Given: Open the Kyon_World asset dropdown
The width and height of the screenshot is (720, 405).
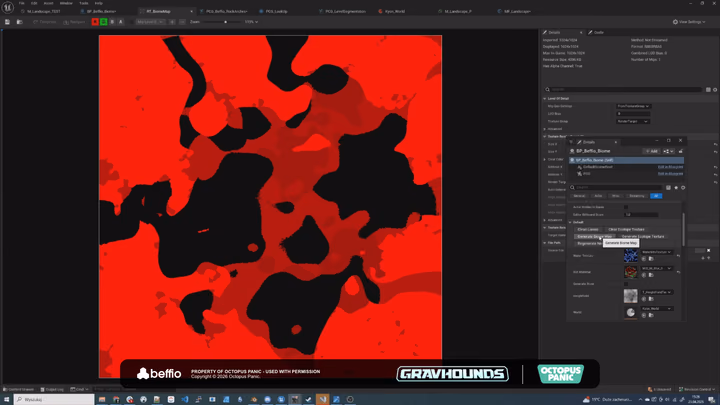Looking at the screenshot, I should [657, 309].
